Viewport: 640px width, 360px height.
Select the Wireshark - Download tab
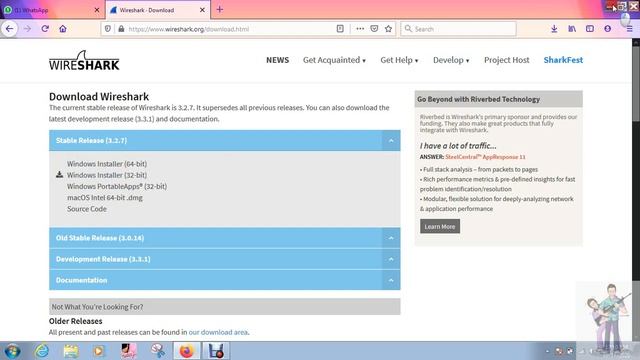158,10
